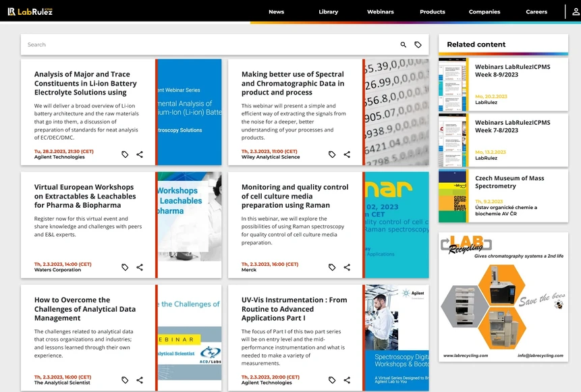Click the Raman teal thumbnail image
This screenshot has height=392, width=581.
(x=397, y=225)
